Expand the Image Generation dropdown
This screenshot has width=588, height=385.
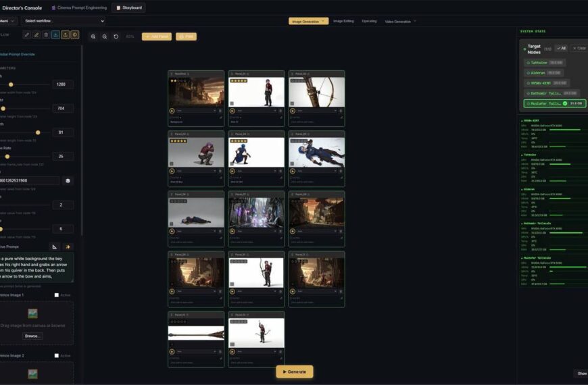tap(308, 21)
